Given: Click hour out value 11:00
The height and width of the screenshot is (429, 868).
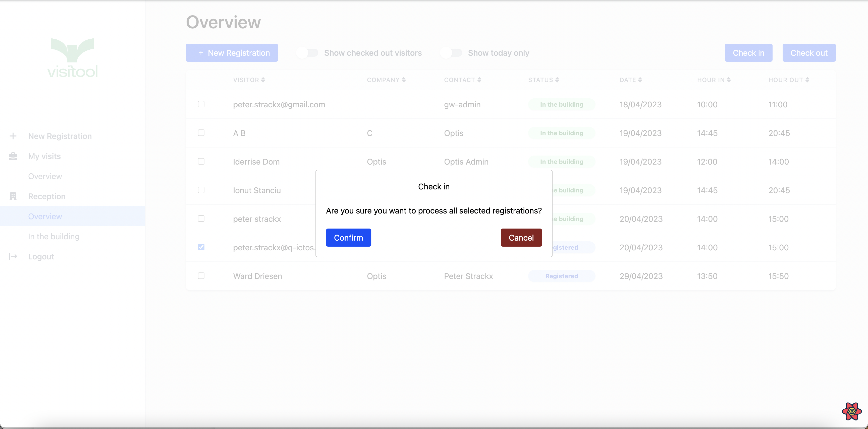Looking at the screenshot, I should click(x=778, y=105).
